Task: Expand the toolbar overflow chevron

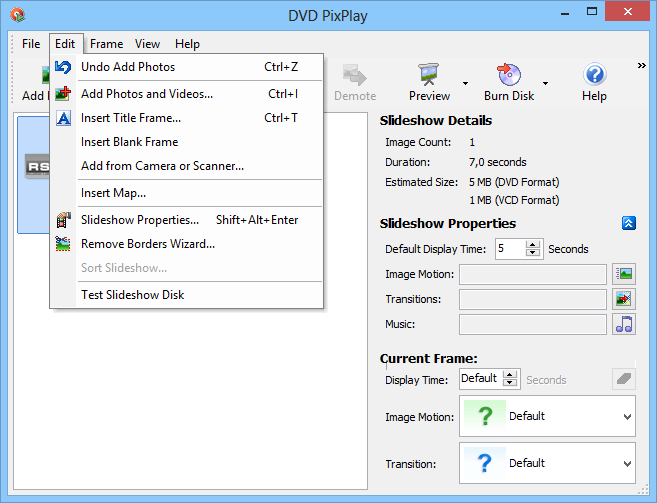Action: (641, 65)
